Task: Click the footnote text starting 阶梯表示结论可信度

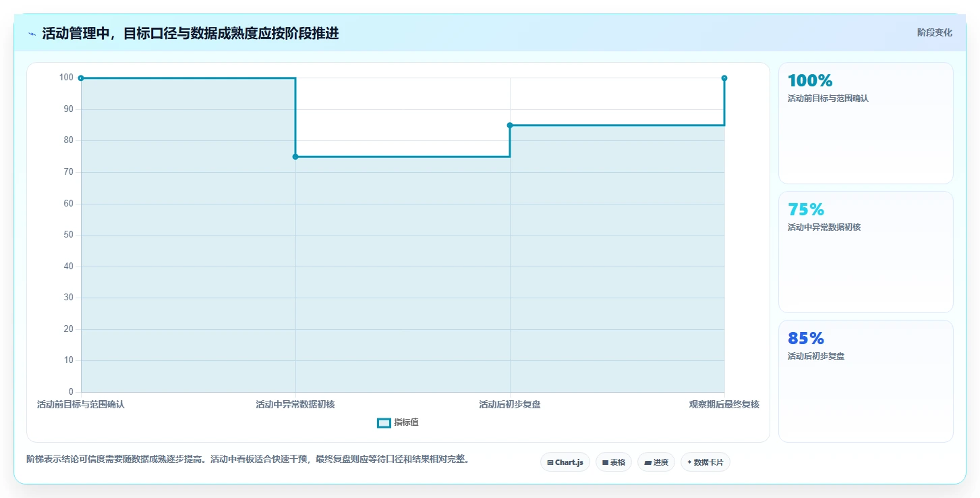Action: coord(248,460)
